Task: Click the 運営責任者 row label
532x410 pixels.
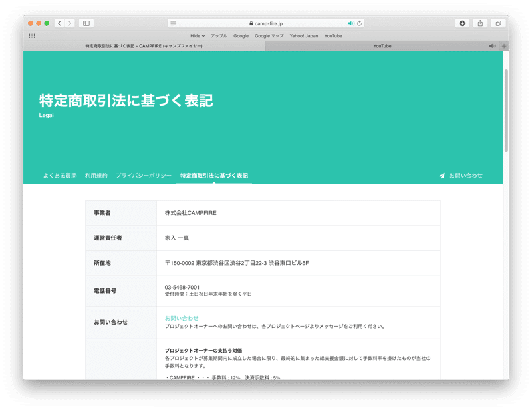Action: 108,238
